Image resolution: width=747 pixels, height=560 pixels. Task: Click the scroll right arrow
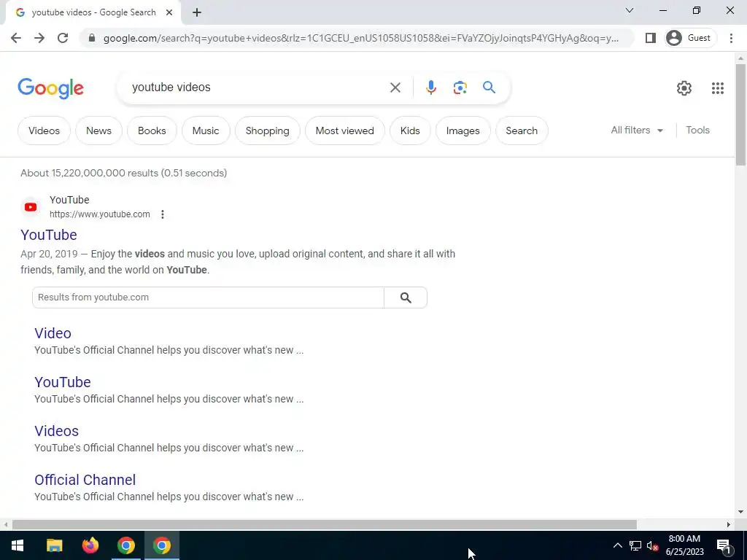(729, 524)
